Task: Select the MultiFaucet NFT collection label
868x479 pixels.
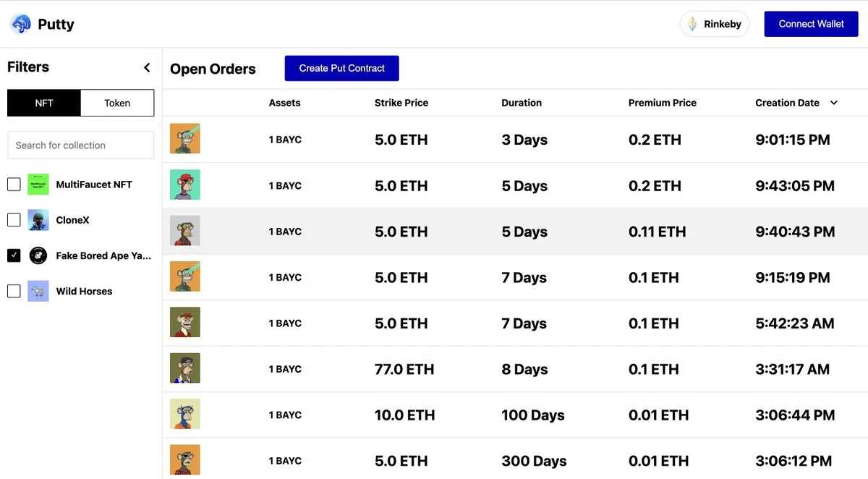Action: (x=94, y=185)
